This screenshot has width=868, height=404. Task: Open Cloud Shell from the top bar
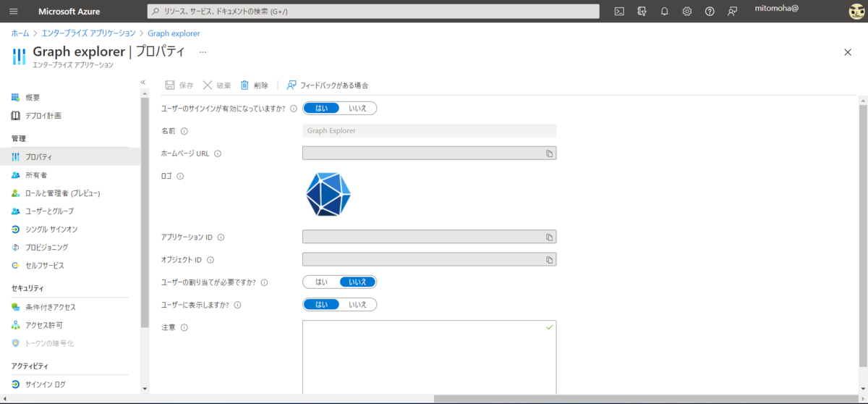point(619,12)
